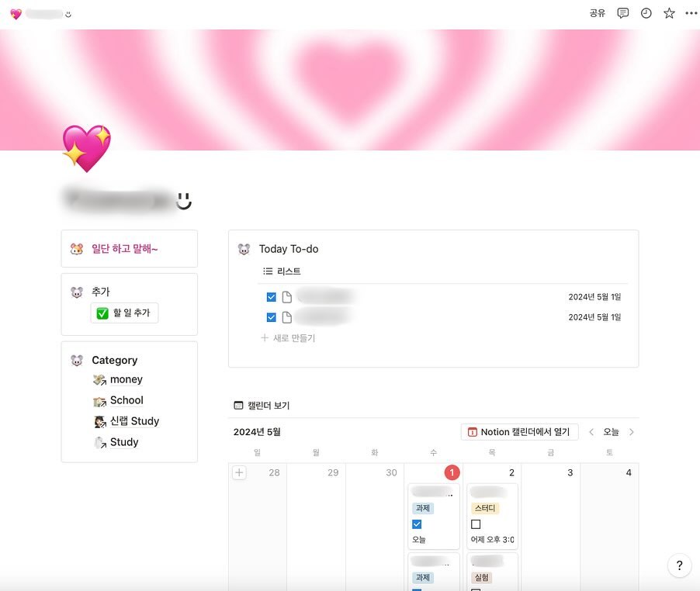Click the hamster emoji beside 일단 하고 말해~
This screenshot has width=700, height=591.
[77, 249]
